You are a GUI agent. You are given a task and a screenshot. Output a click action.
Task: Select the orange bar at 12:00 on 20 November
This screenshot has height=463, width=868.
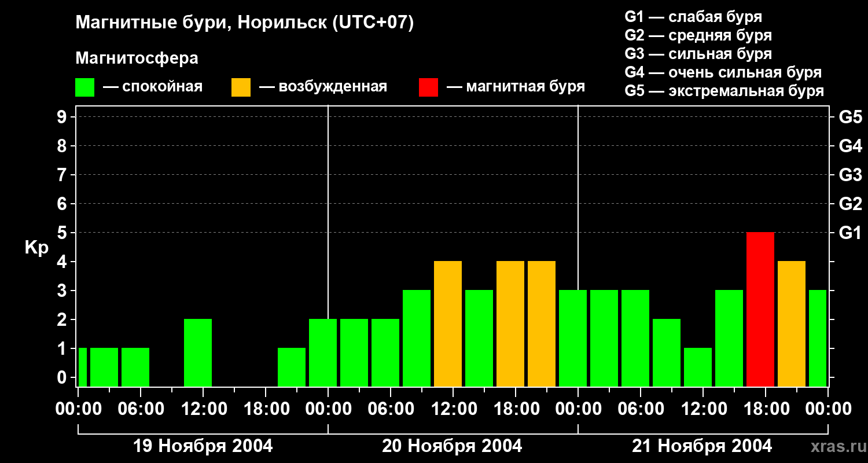448,324
